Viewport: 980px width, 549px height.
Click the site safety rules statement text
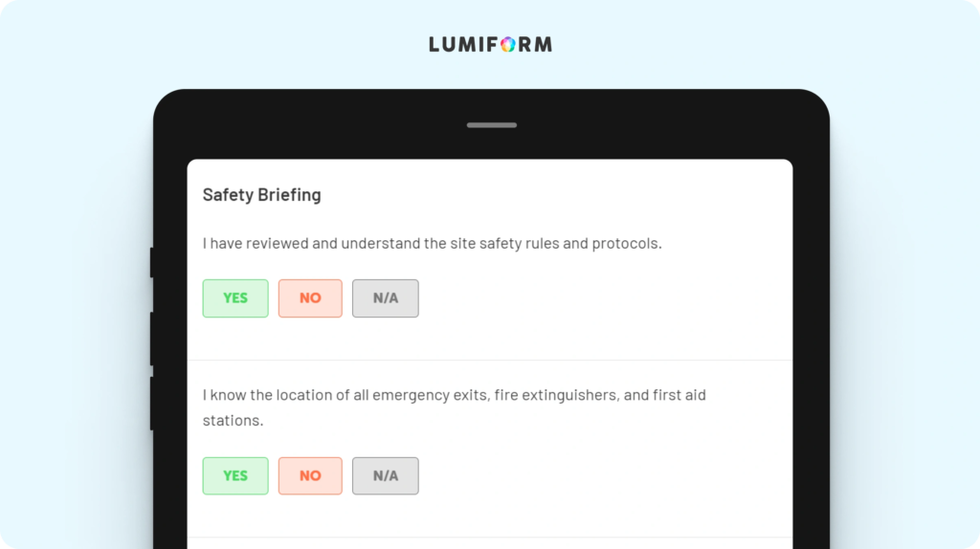pyautogui.click(x=432, y=243)
